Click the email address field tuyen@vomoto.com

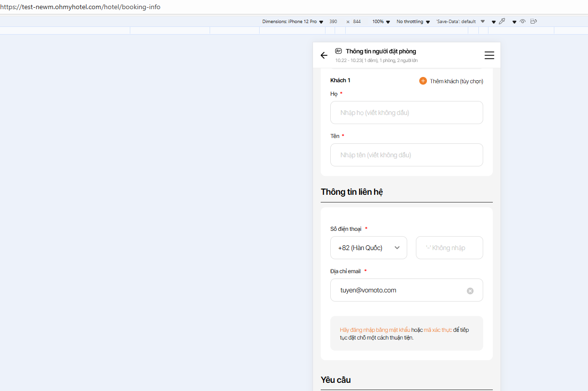(407, 290)
